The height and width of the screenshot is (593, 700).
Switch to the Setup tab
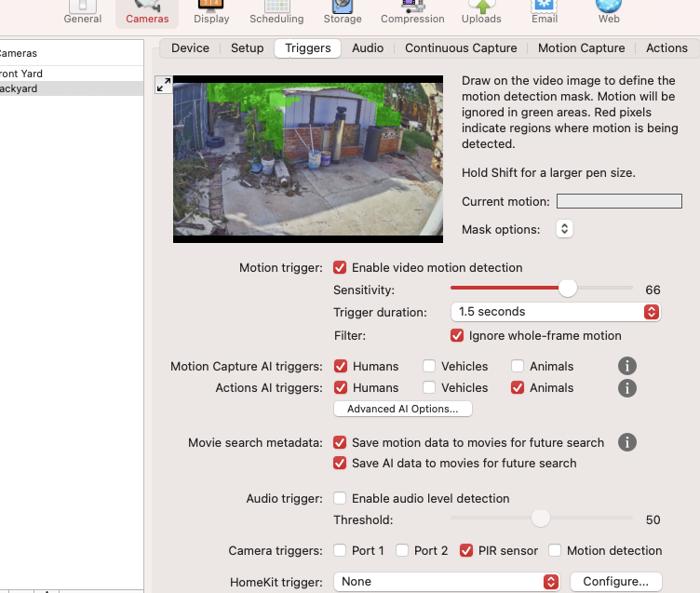tap(247, 48)
